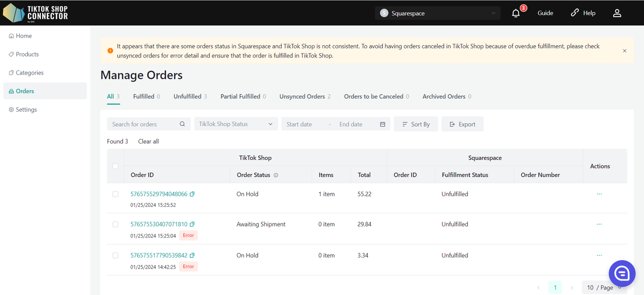Switch to the Unfulfilled tab
This screenshot has height=295, width=644.
point(190,96)
